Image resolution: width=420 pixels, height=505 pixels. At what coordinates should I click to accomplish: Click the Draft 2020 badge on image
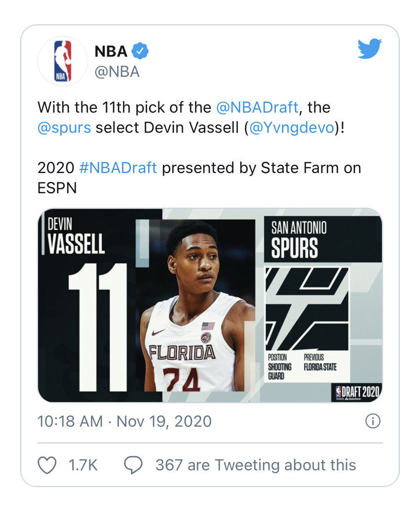click(x=357, y=392)
